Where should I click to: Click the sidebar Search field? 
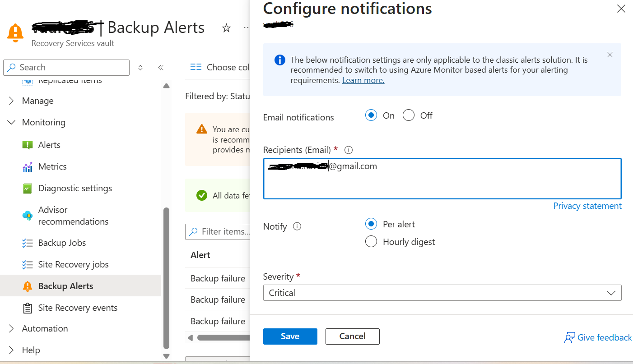66,68
